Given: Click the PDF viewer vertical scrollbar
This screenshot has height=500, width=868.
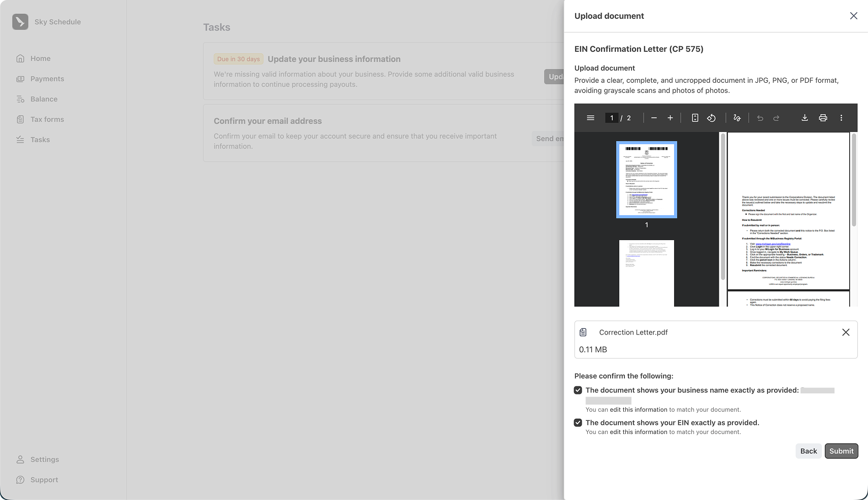Looking at the screenshot, I should [854, 180].
